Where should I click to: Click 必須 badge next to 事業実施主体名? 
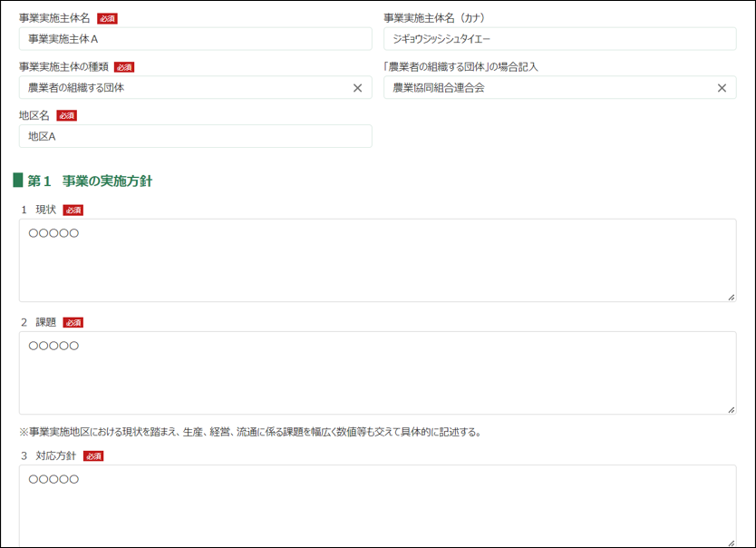pos(107,18)
